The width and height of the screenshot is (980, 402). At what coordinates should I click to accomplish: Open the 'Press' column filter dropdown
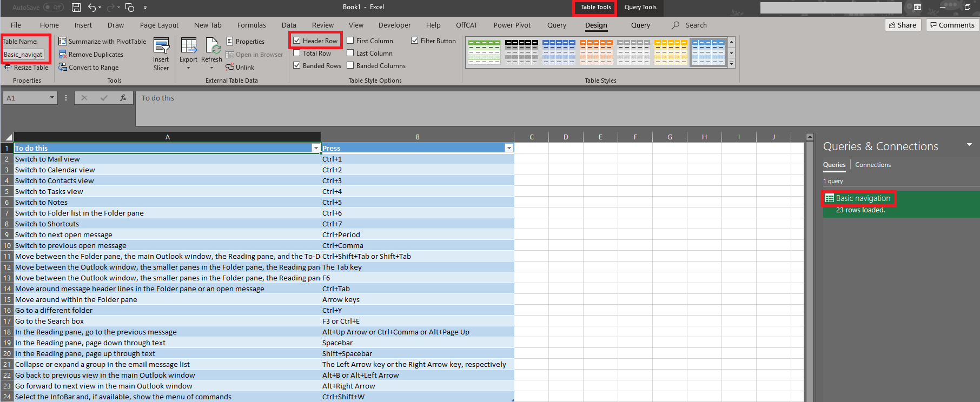[x=509, y=148]
